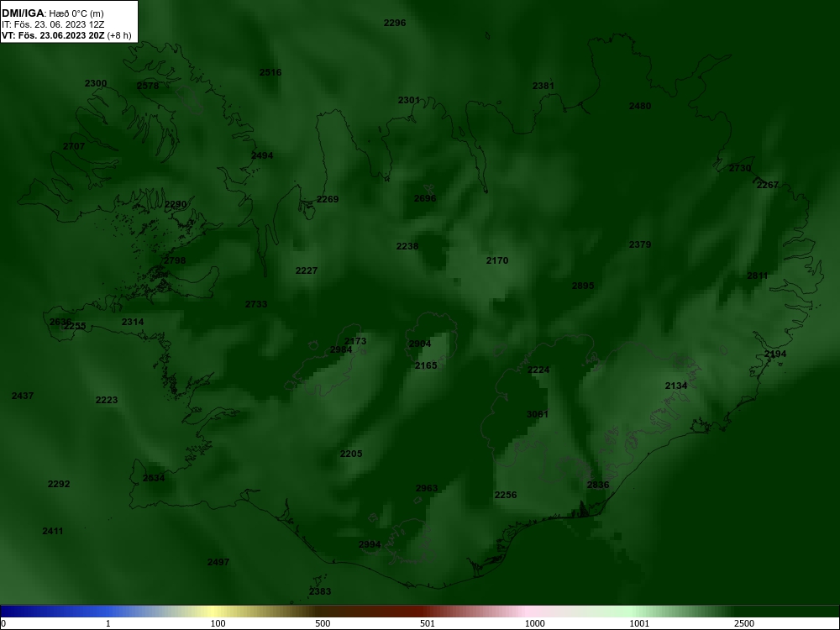Click the yellow band of the color scale
The height and width of the screenshot is (630, 840).
coord(214,612)
